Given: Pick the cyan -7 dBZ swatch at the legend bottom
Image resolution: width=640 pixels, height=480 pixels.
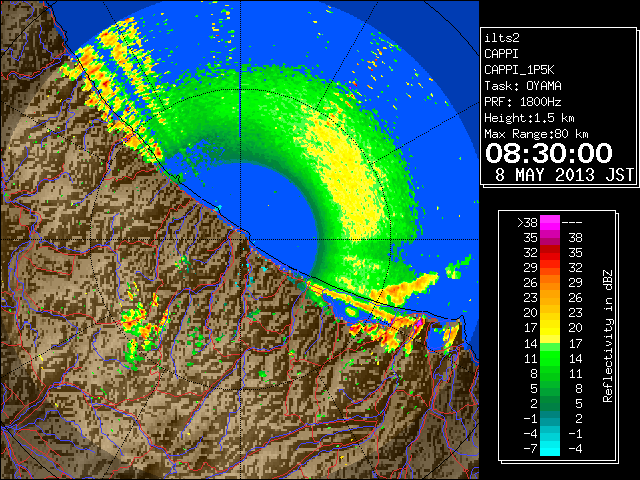Looking at the screenshot, I should [x=550, y=449].
